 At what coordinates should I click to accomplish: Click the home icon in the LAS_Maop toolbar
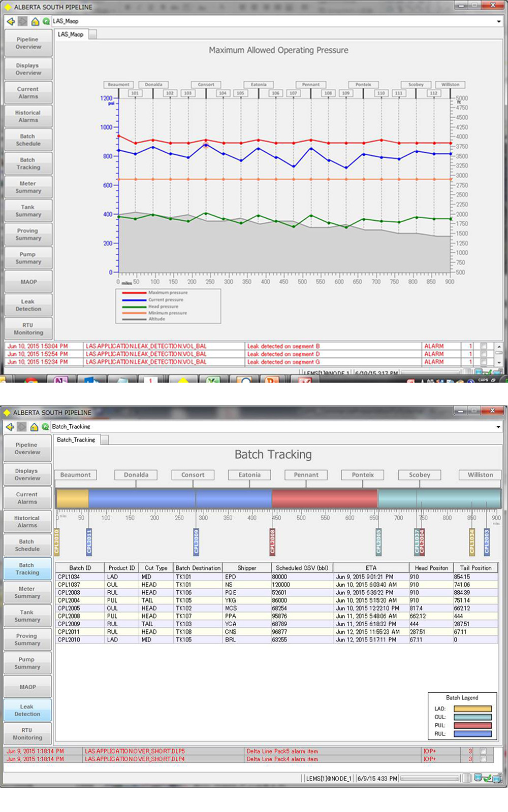(x=35, y=21)
